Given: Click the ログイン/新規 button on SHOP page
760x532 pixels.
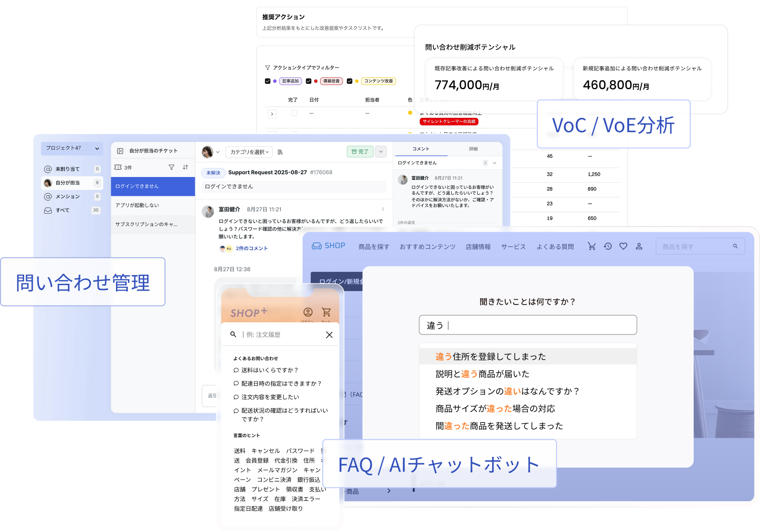Looking at the screenshot, I should 337,281.
